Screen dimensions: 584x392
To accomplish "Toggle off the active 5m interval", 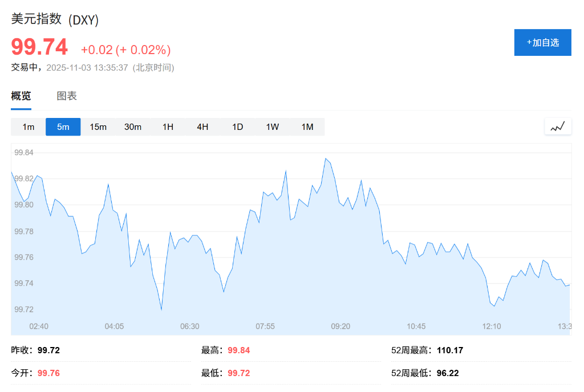I will pyautogui.click(x=63, y=126).
